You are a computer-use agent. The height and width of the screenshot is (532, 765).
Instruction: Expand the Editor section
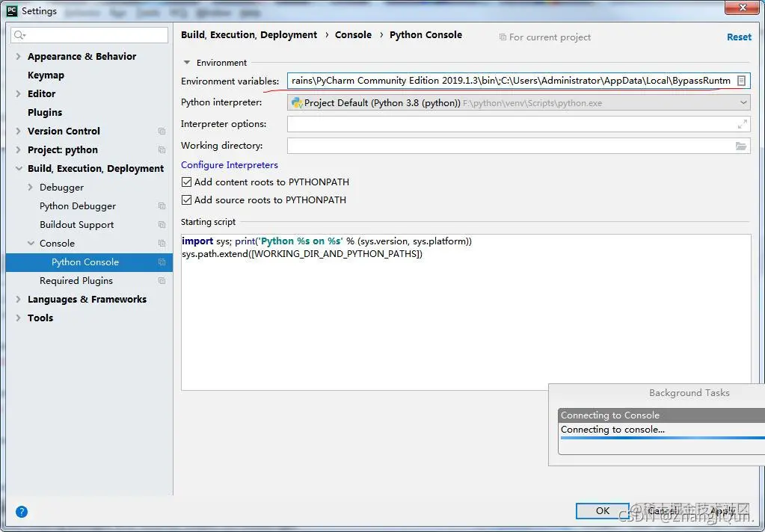coord(18,93)
